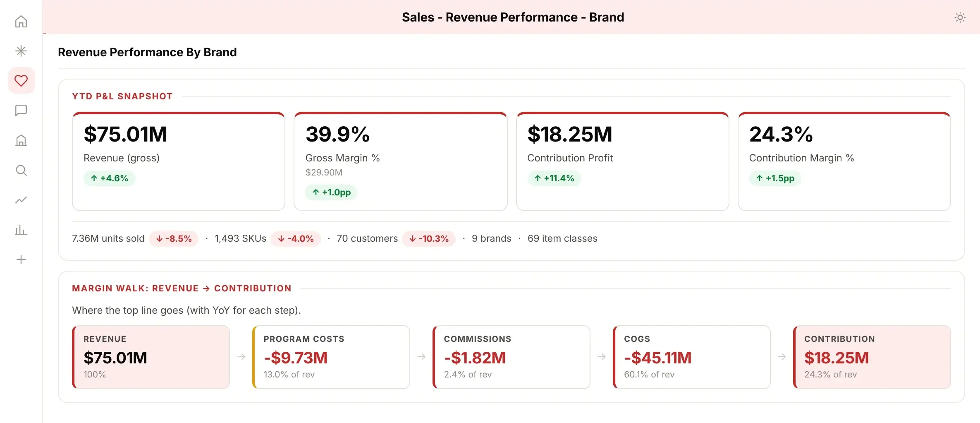Click the +1.0pp gross margin badge
This screenshot has width=980, height=423.
pos(331,192)
